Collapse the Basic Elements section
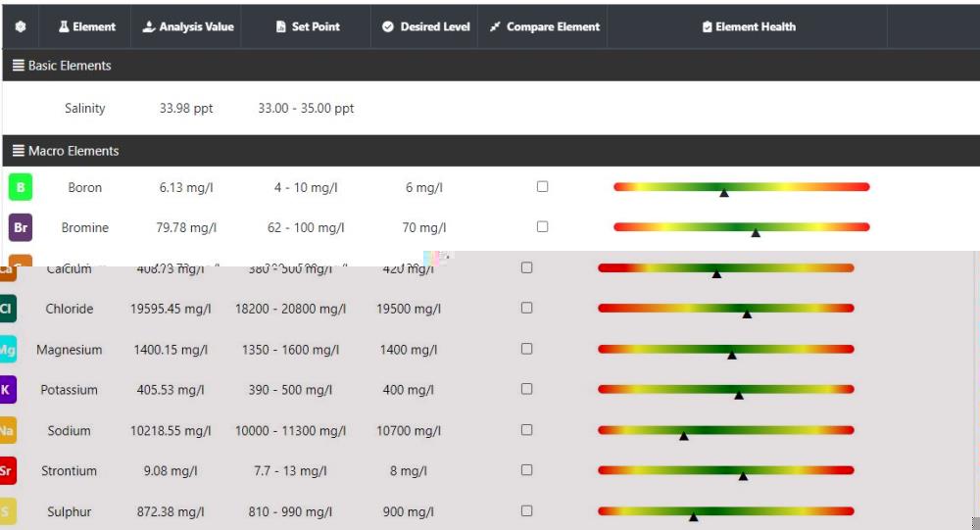Image resolution: width=980 pixels, height=530 pixels. coord(63,66)
